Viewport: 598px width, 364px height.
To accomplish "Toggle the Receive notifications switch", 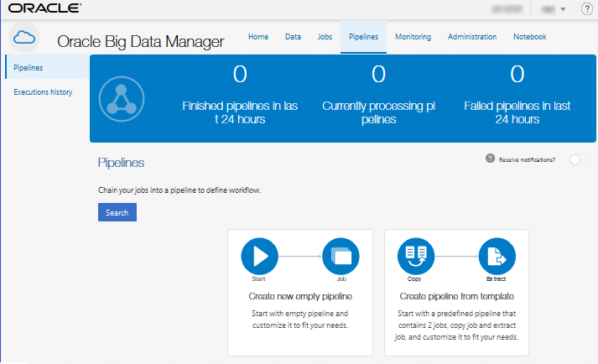I will [578, 159].
